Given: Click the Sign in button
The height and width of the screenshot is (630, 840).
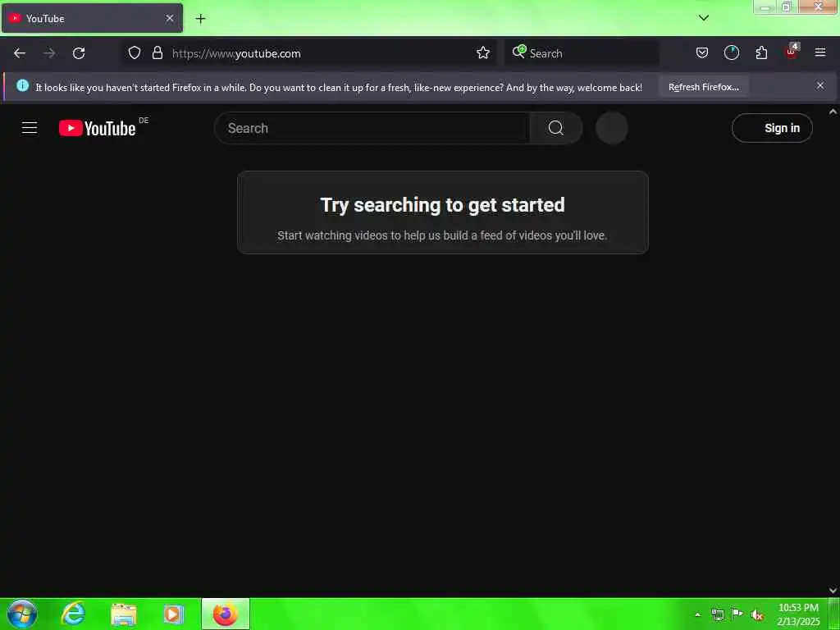Looking at the screenshot, I should point(772,128).
